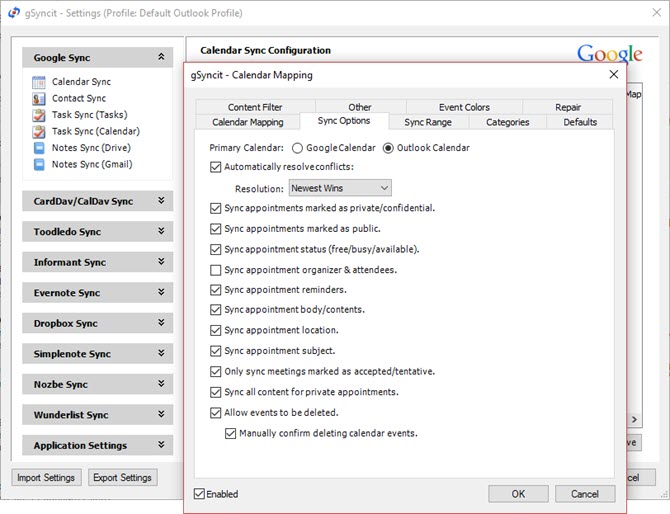Switch to the Defaults tab
This screenshot has height=514, width=670.
pyautogui.click(x=580, y=122)
